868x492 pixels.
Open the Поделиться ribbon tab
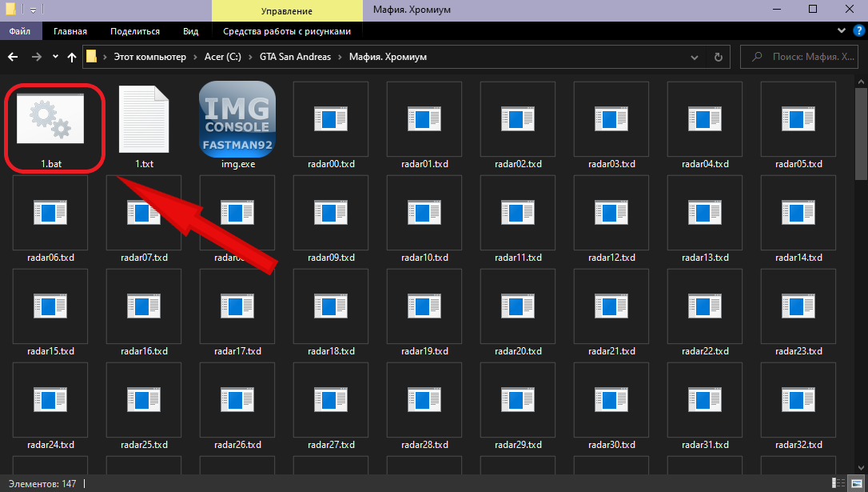(135, 31)
